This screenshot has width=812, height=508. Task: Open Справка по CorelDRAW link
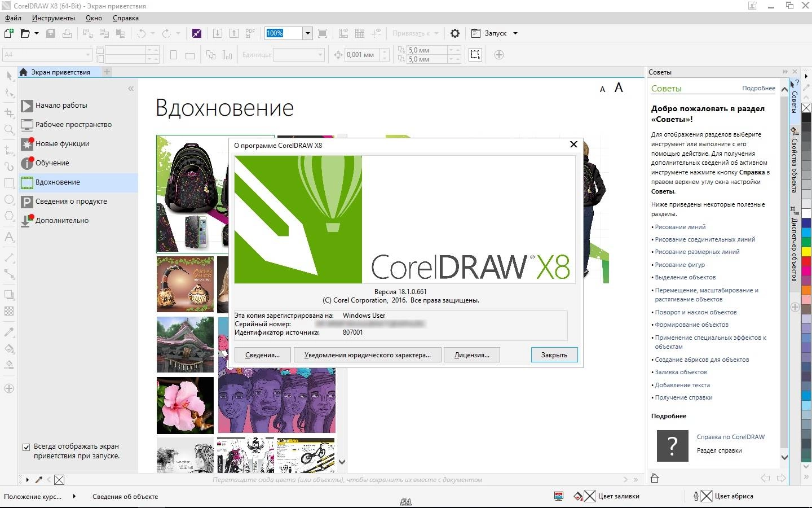[x=731, y=437]
